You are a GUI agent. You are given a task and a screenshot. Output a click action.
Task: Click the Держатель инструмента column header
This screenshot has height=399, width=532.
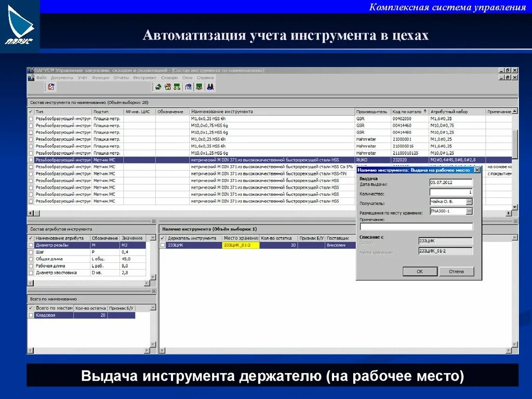coord(194,238)
